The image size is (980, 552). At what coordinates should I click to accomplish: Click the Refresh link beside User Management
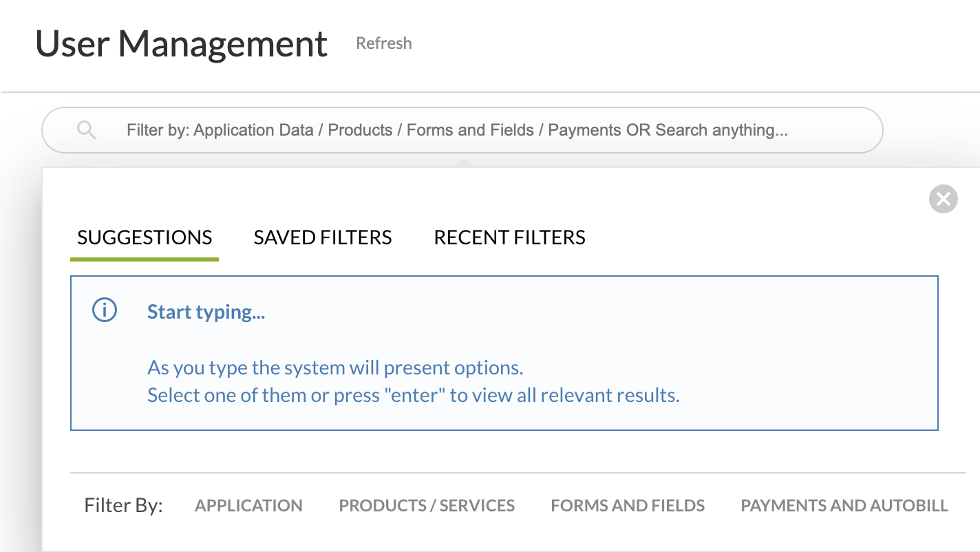pyautogui.click(x=384, y=43)
